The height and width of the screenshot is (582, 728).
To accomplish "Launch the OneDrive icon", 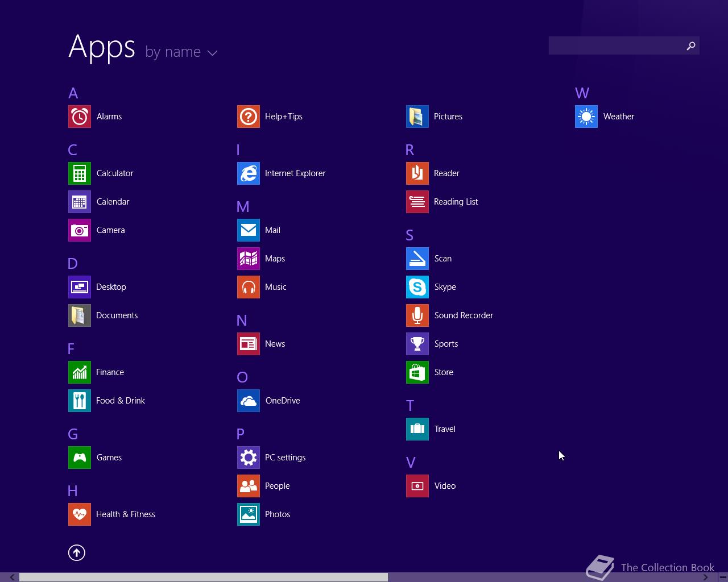I will click(249, 401).
